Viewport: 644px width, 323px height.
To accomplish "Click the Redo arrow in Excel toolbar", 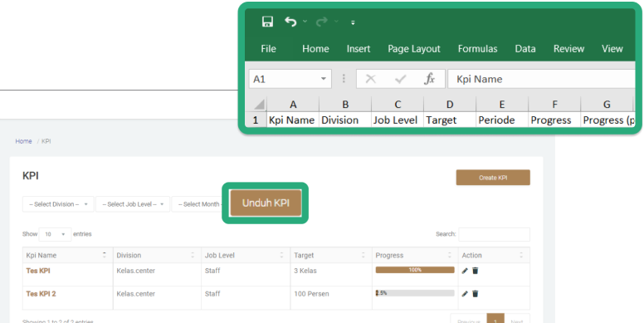I will click(x=322, y=22).
